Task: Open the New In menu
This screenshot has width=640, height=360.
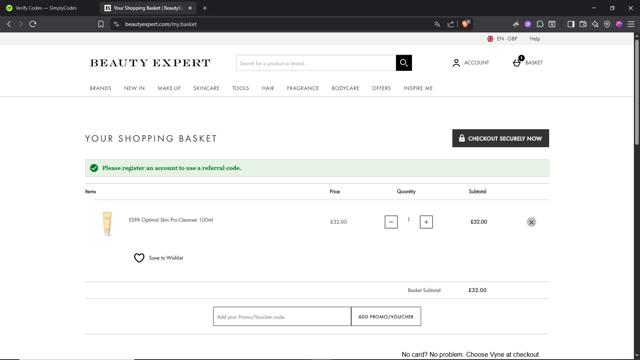Action: point(134,88)
